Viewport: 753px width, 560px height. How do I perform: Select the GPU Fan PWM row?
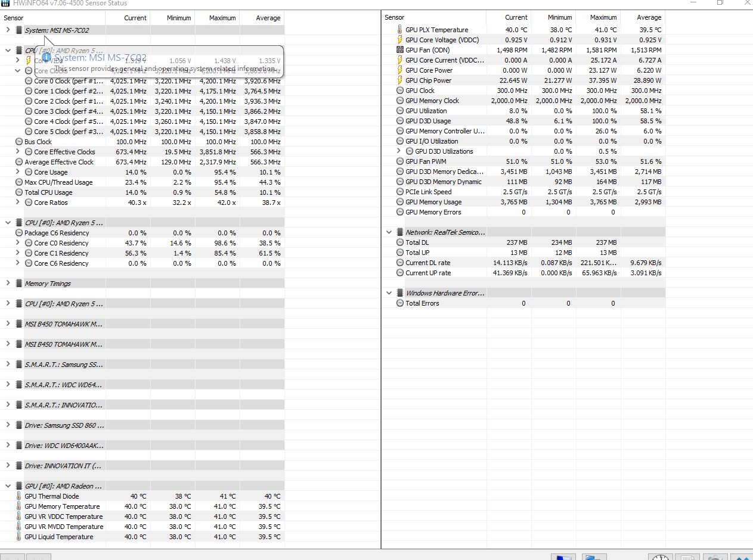pos(523,161)
